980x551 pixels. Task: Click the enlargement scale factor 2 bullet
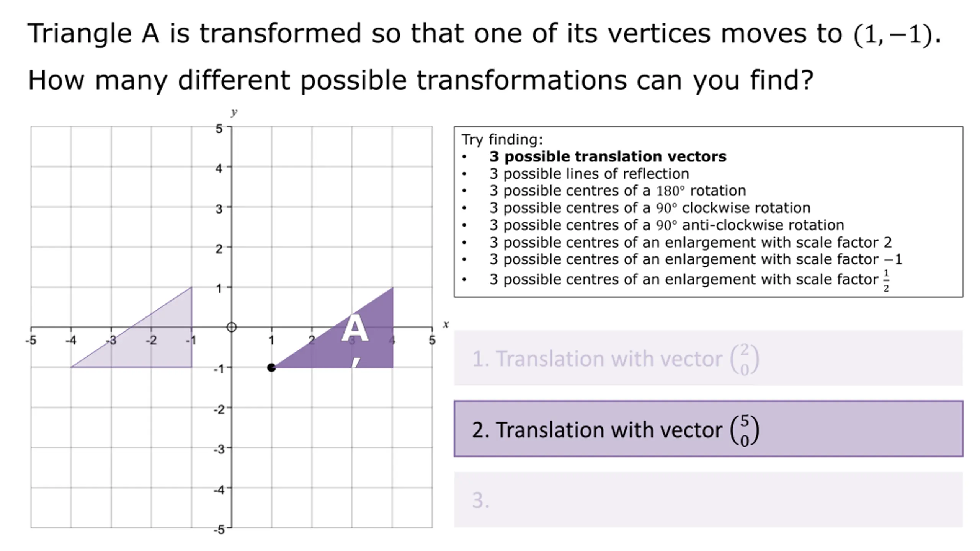pos(691,242)
